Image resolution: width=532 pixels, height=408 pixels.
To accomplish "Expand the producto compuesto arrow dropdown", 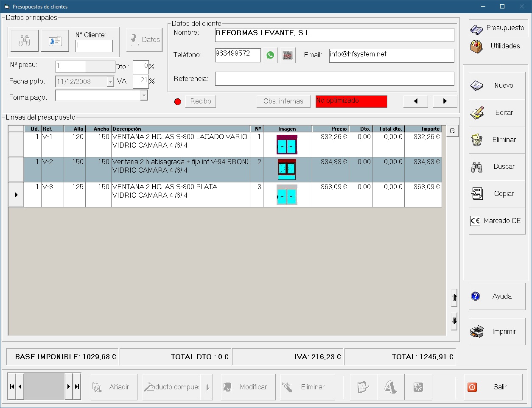I will click(207, 387).
